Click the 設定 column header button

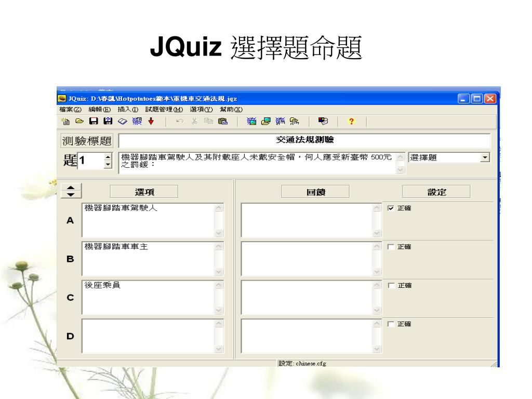pyautogui.click(x=436, y=192)
